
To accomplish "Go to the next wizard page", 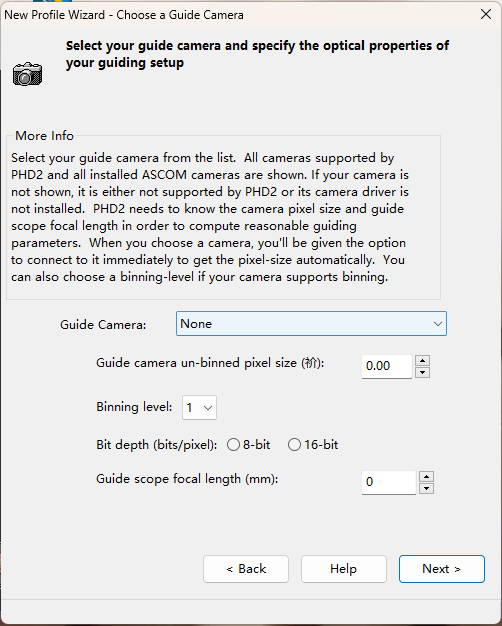I will (442, 569).
